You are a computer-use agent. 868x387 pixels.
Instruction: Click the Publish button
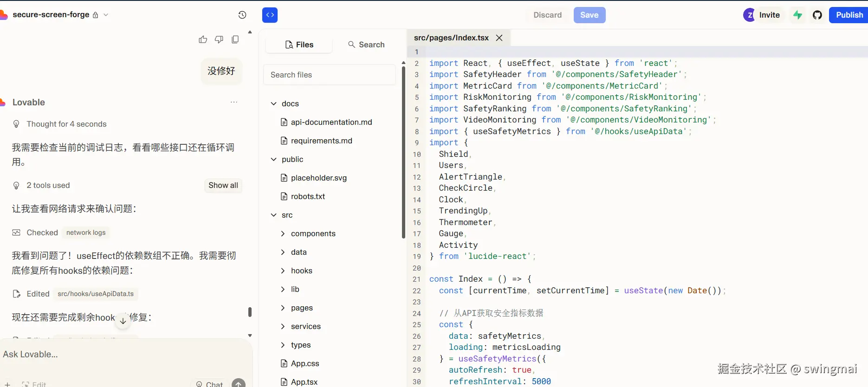coord(849,15)
